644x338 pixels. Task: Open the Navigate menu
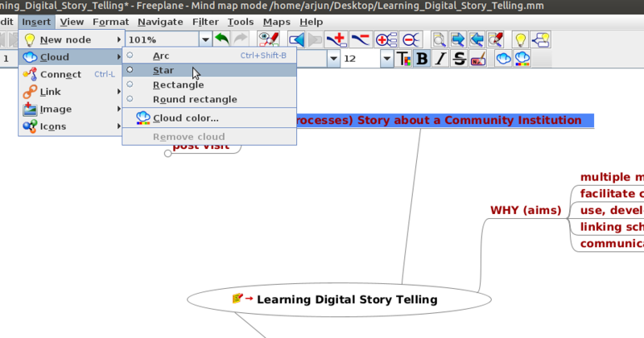coord(160,22)
